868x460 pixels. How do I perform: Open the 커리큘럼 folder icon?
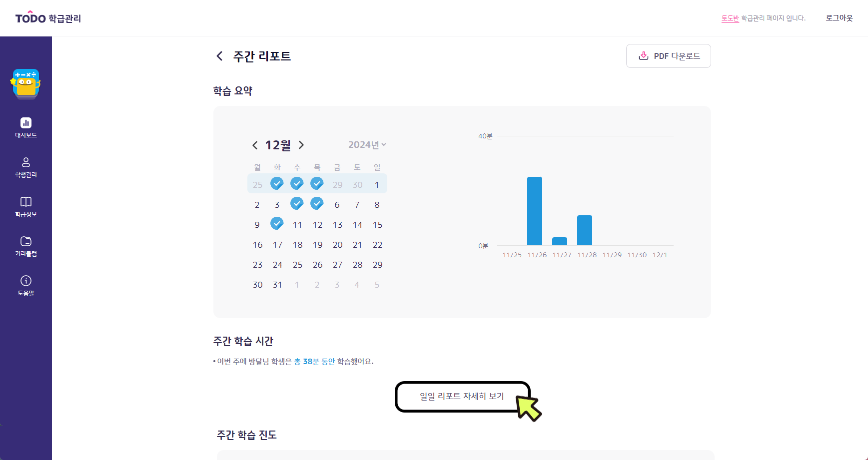26,241
